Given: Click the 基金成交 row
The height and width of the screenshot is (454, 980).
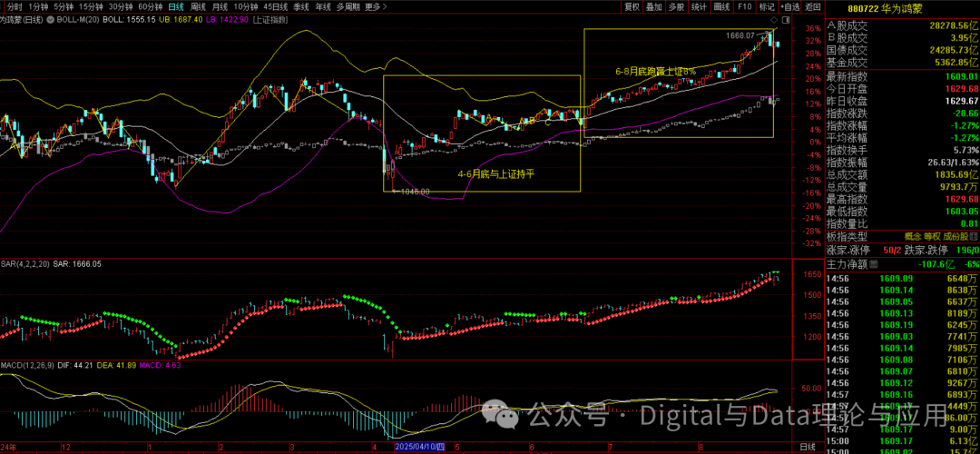Looking at the screenshot, I should [x=903, y=62].
